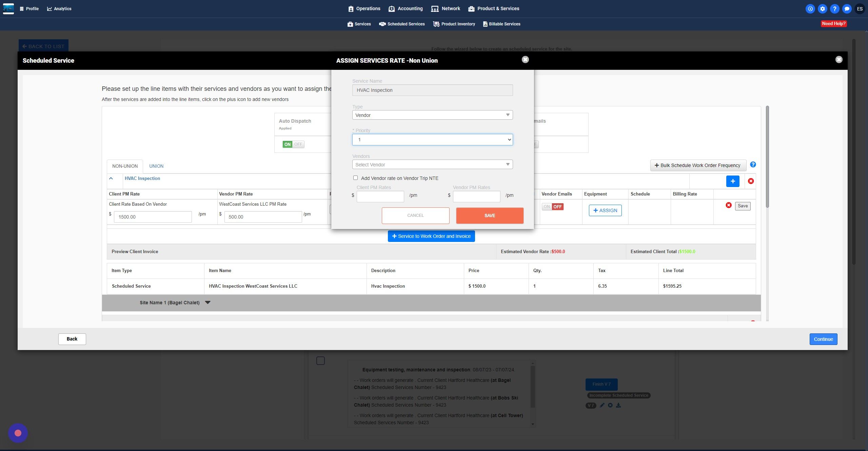Click the blue plus icon to add a vendor
Screen dimensions: 868x451
(x=732, y=181)
